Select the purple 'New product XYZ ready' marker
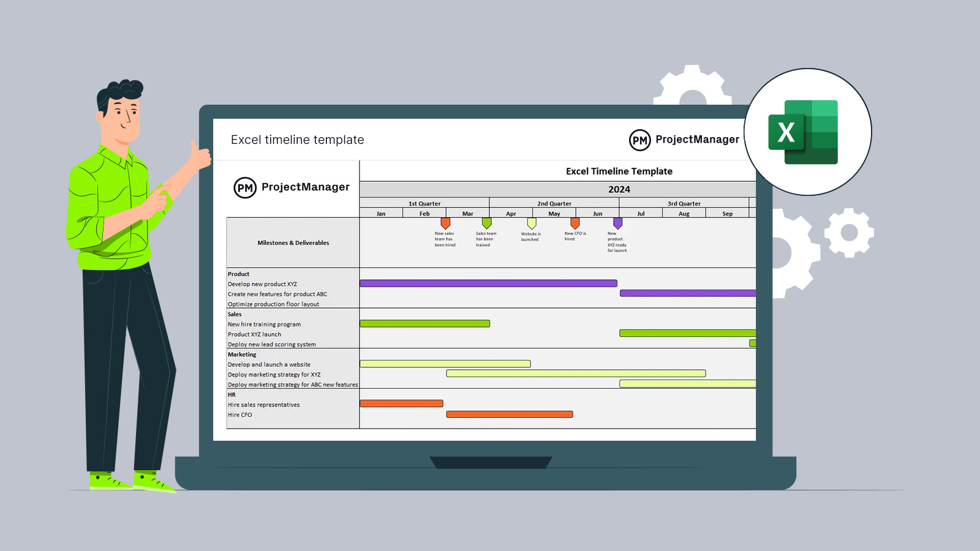Viewport: 980px width, 551px height. tap(617, 223)
